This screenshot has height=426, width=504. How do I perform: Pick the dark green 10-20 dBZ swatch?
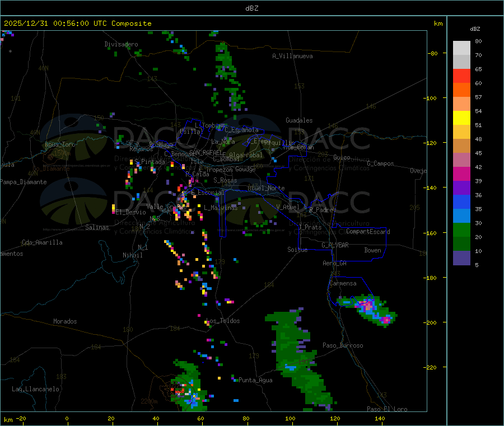pyautogui.click(x=461, y=244)
